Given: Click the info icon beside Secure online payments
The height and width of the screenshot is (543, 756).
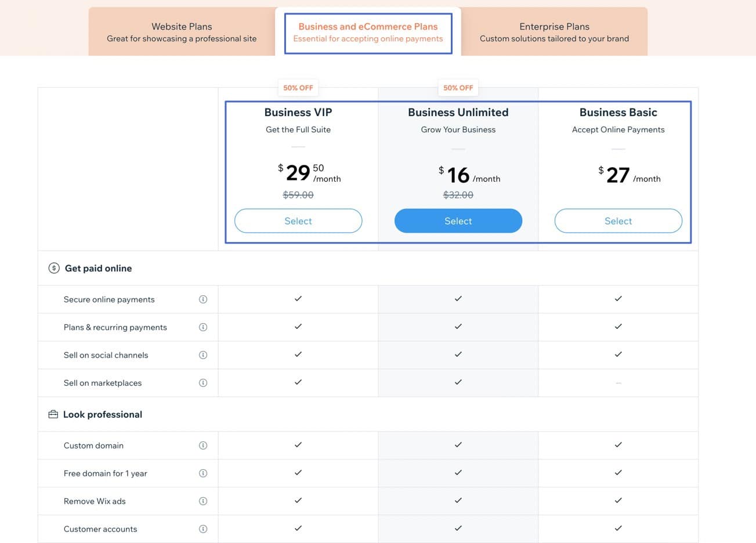Looking at the screenshot, I should pos(203,299).
